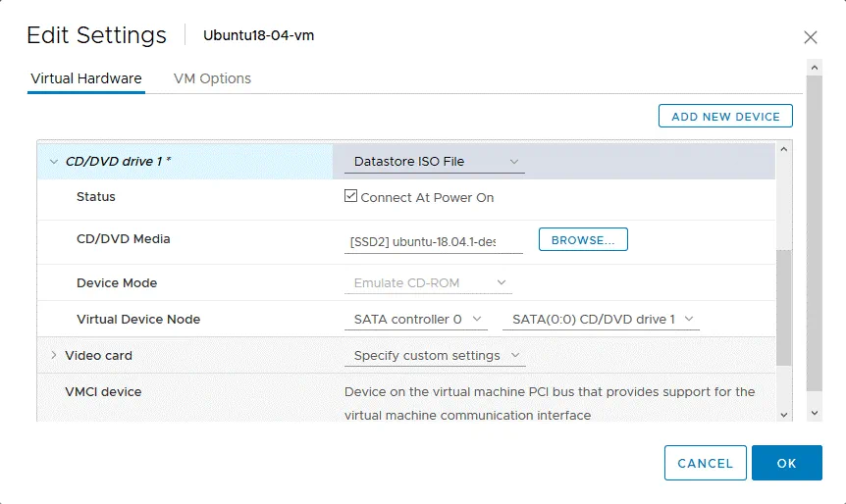Click the CD/DVD Media path field
Image resolution: width=846 pixels, height=504 pixels.
[x=434, y=241]
